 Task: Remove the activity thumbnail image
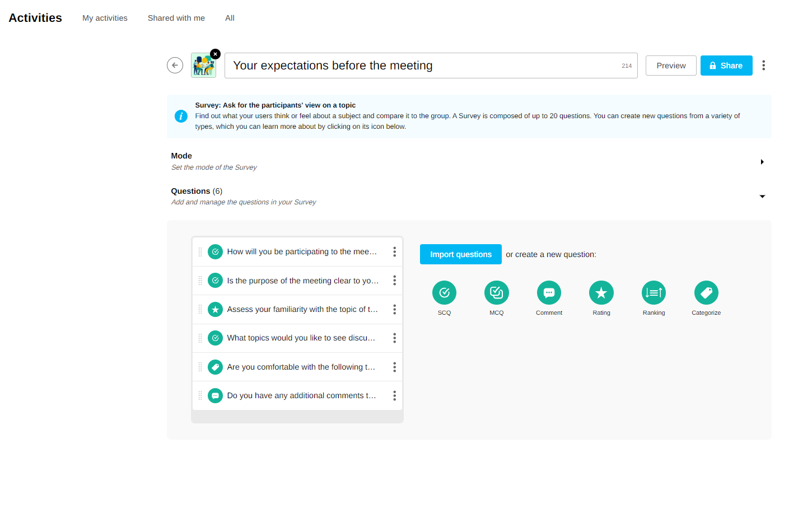click(x=215, y=54)
